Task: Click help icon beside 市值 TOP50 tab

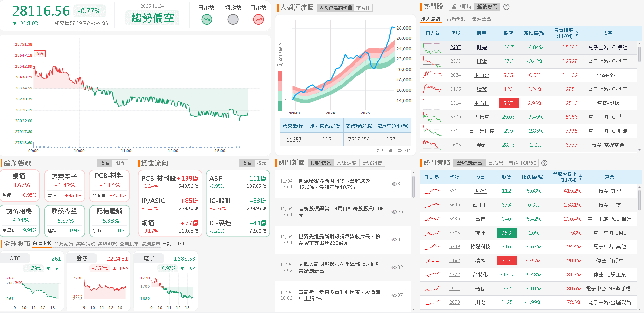Action: [x=544, y=163]
